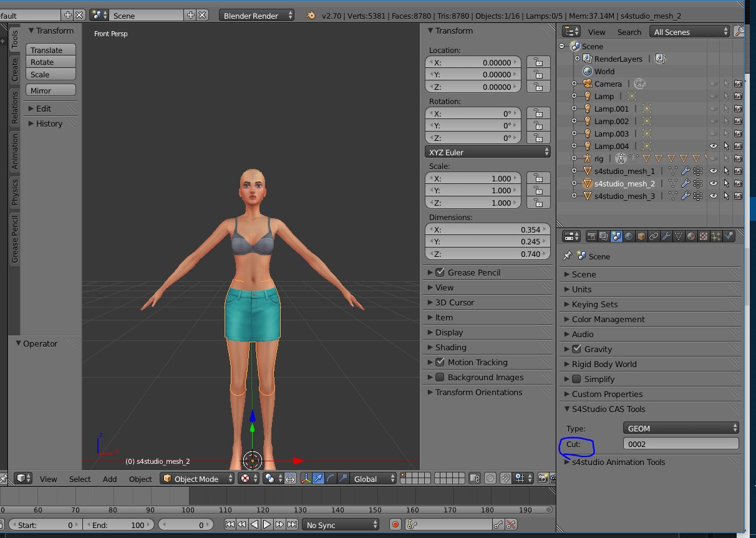This screenshot has height=538, width=756.
Task: Click the Rotate button
Action: [51, 62]
